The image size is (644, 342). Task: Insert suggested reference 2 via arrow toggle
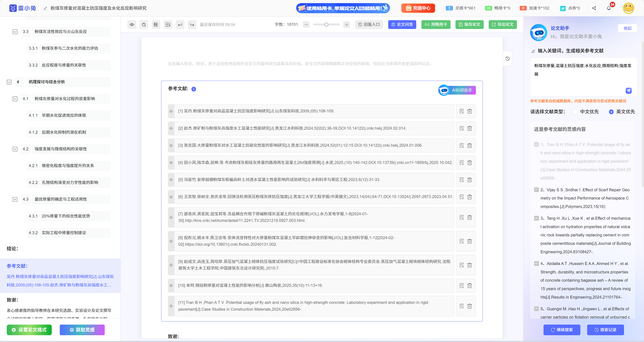[536, 190]
